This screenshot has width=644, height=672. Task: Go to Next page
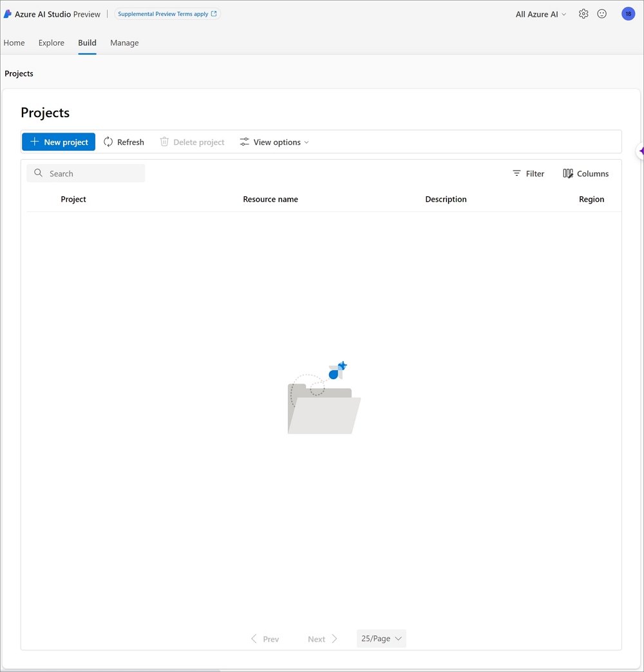coord(323,639)
